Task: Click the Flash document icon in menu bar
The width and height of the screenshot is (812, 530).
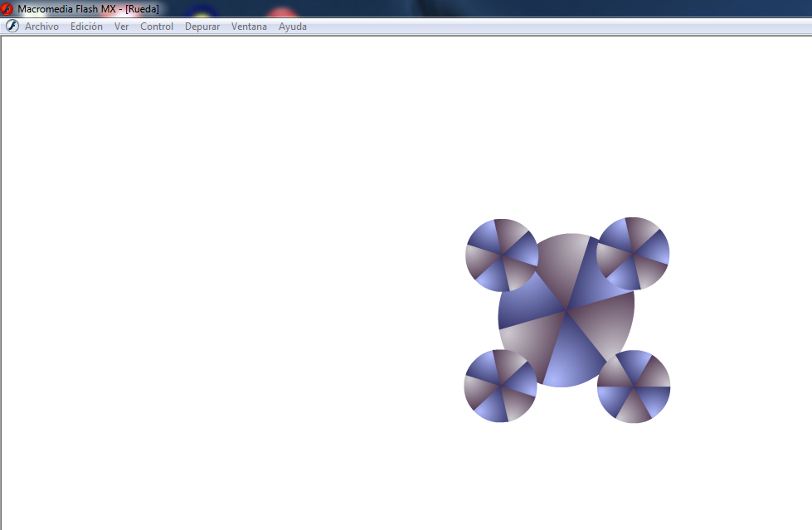Action: (x=12, y=26)
